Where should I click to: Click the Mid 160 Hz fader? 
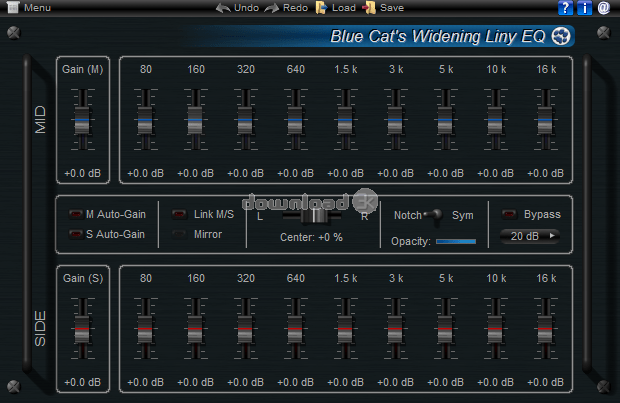(x=195, y=120)
